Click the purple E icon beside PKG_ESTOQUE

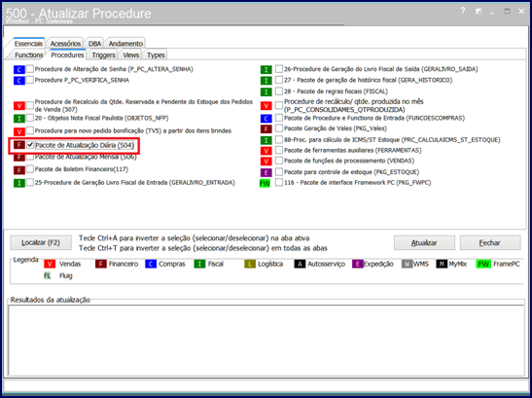click(266, 172)
